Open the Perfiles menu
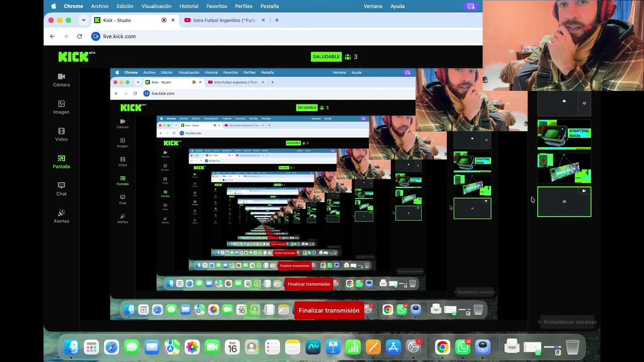The width and height of the screenshot is (644, 362). tap(244, 6)
